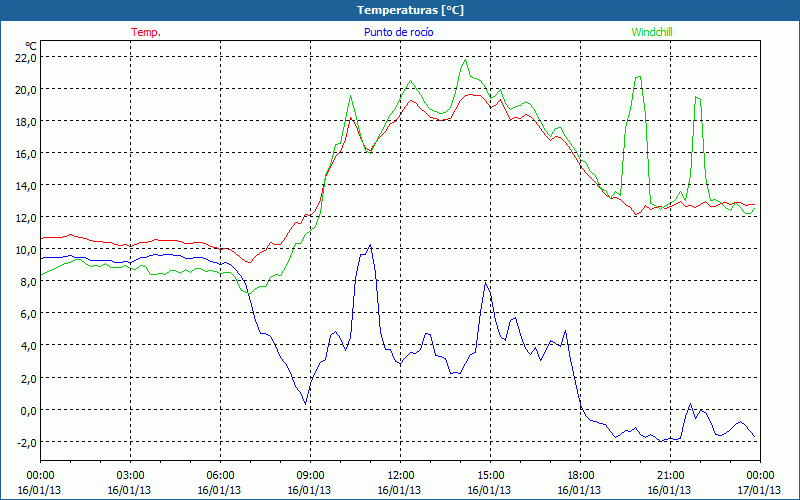Click the '0,0' y-axis value
This screenshot has width=800, height=500.
tap(29, 410)
